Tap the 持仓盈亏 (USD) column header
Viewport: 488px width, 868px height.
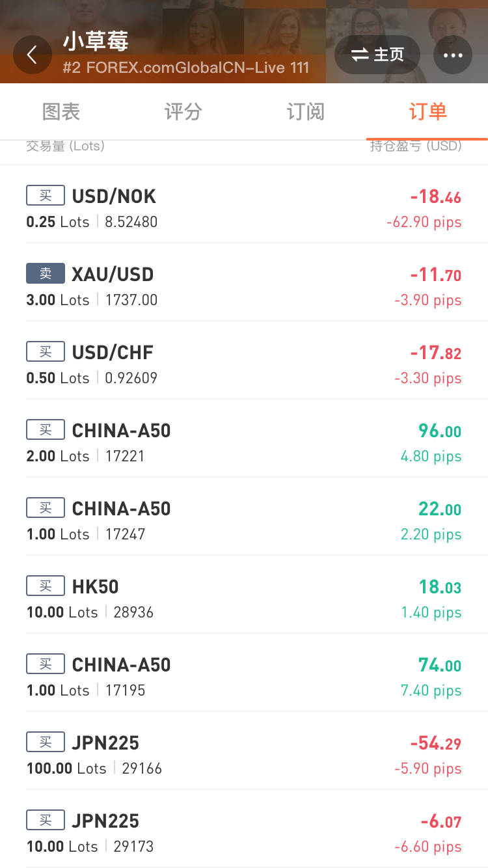click(x=416, y=146)
